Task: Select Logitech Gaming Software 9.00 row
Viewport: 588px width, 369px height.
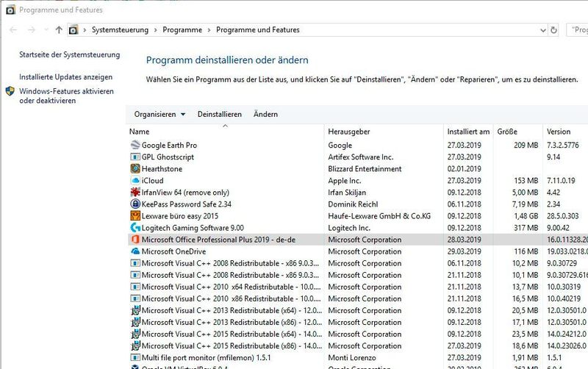Action: click(x=193, y=228)
